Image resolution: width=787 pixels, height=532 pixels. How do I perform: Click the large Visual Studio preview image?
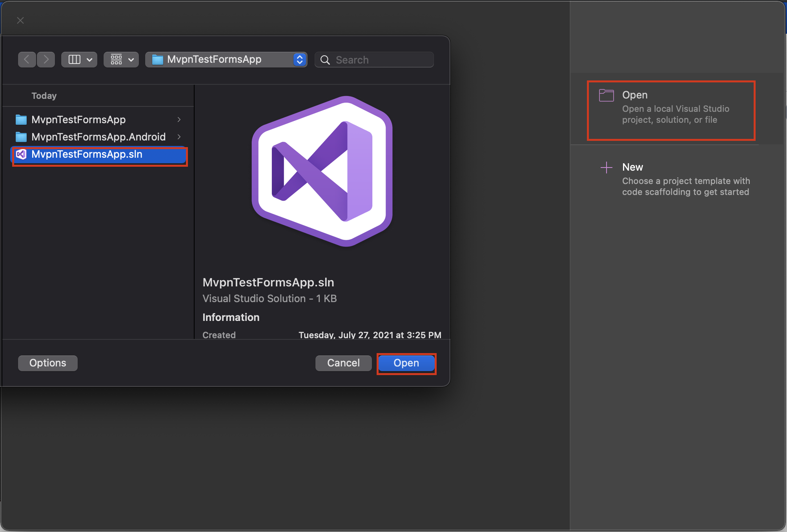tap(322, 171)
